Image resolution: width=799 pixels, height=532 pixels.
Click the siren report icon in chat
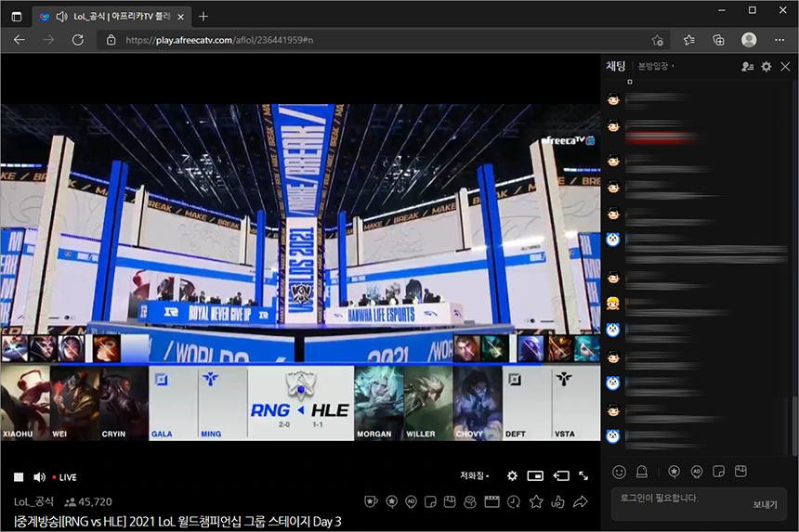642,472
